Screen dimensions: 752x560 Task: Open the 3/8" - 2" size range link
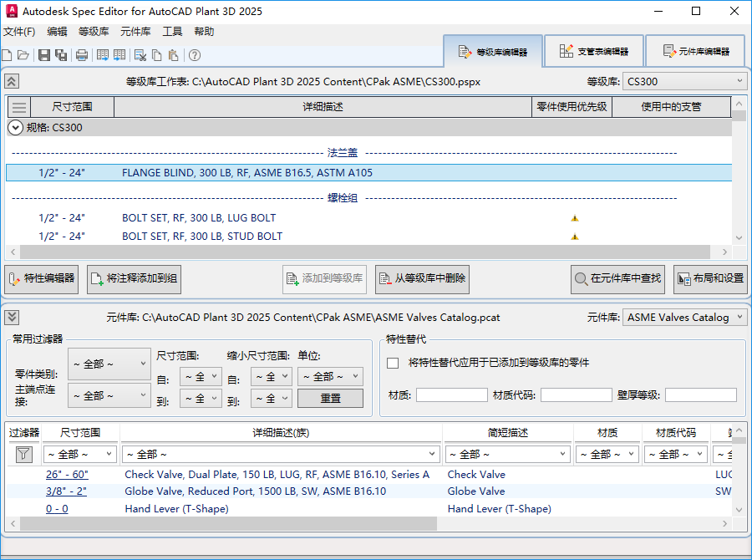pyautogui.click(x=66, y=491)
